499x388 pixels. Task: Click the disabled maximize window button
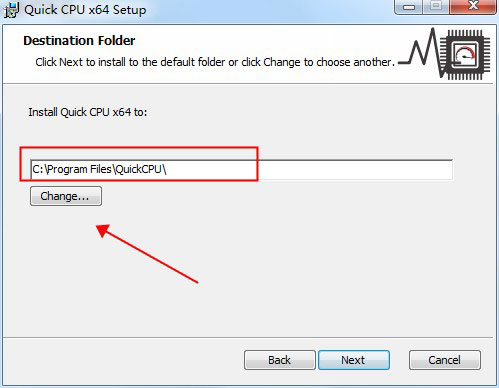(x=436, y=6)
